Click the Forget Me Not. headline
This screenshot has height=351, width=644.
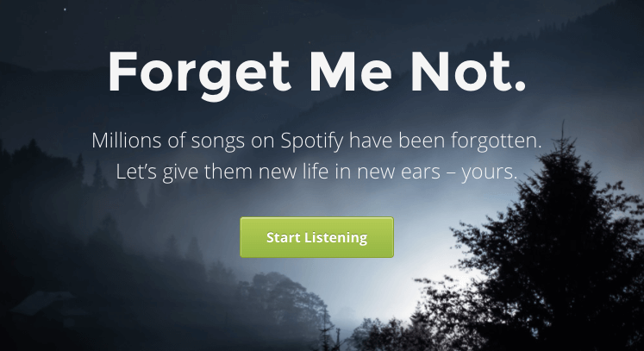[316, 73]
